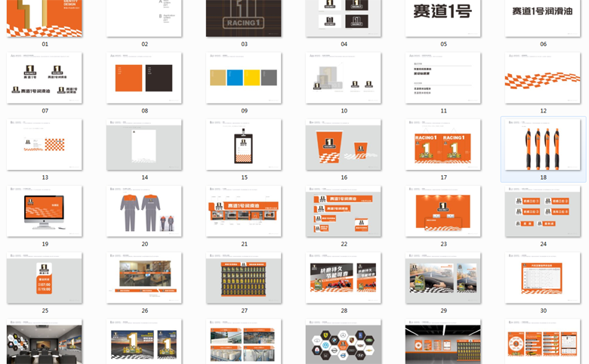Select thumbnail 22 orange sign boards
Screen dimensions: 589x364
[x=344, y=211]
